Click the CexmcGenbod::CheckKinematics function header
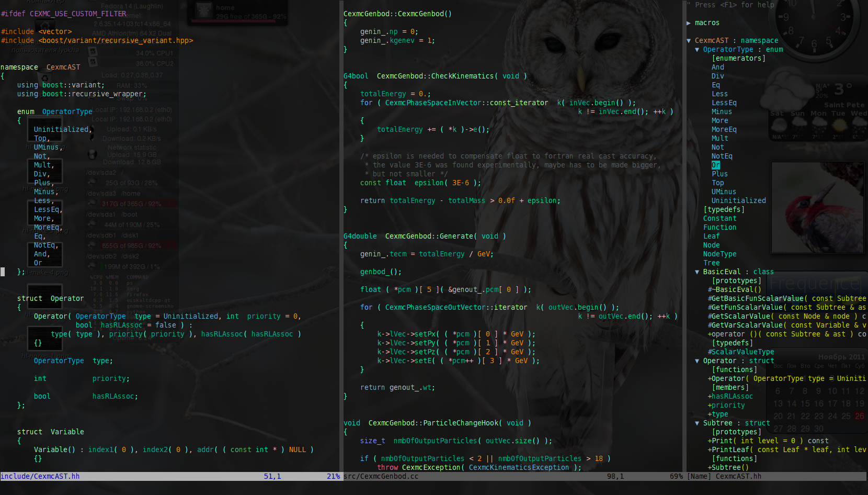The image size is (868, 495). 435,76
